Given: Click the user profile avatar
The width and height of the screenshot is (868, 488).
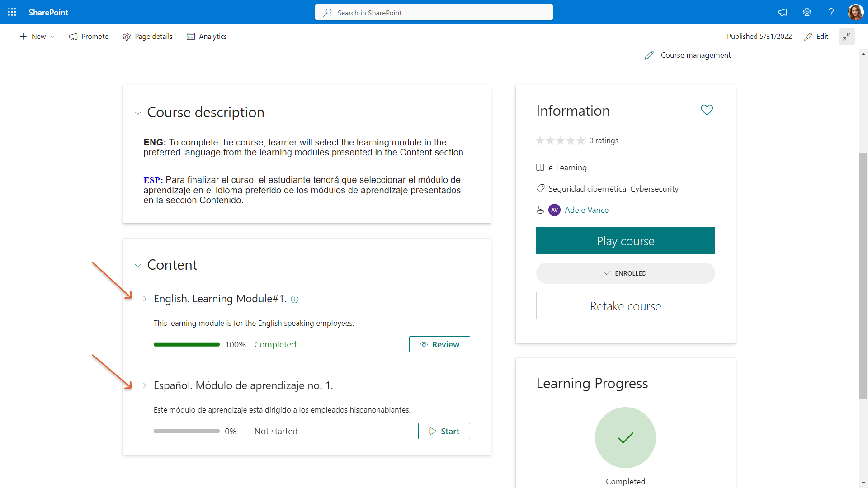Looking at the screenshot, I should click(x=855, y=12).
